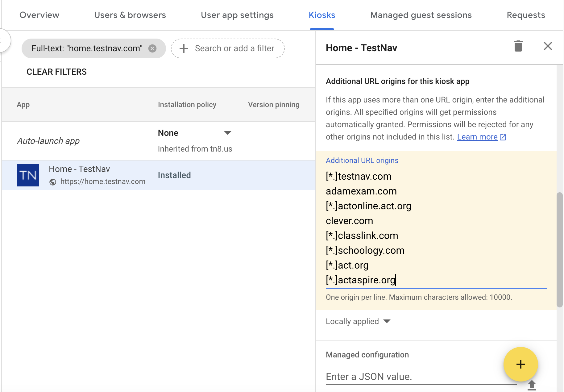
Task: Open Managed guest sessions tab
Action: [x=421, y=15]
